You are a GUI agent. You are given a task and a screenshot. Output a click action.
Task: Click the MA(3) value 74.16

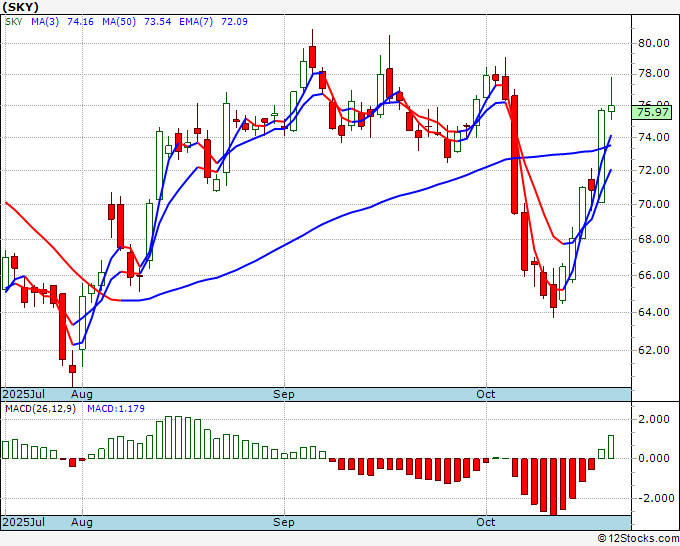point(80,22)
